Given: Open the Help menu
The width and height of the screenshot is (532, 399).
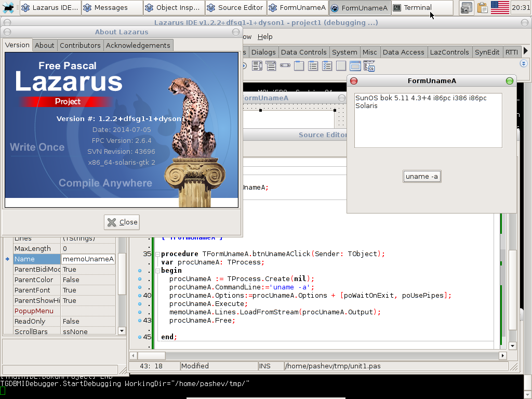Looking at the screenshot, I should 265,37.
